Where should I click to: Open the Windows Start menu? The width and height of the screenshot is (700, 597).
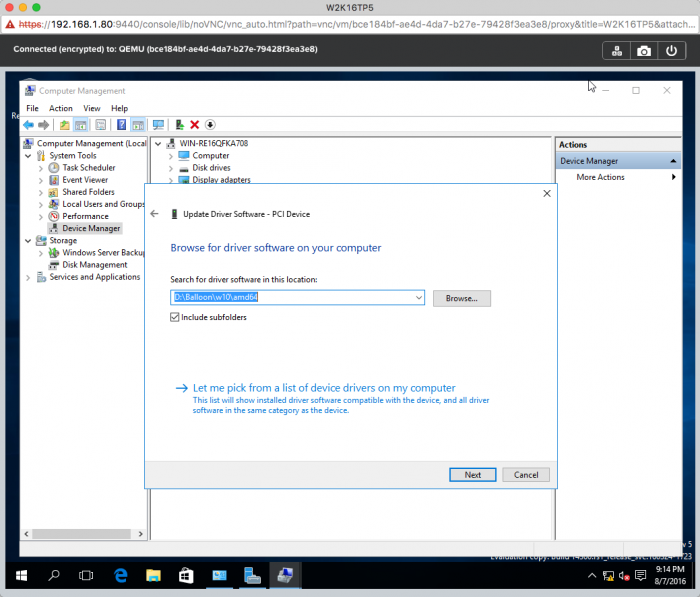(21, 576)
